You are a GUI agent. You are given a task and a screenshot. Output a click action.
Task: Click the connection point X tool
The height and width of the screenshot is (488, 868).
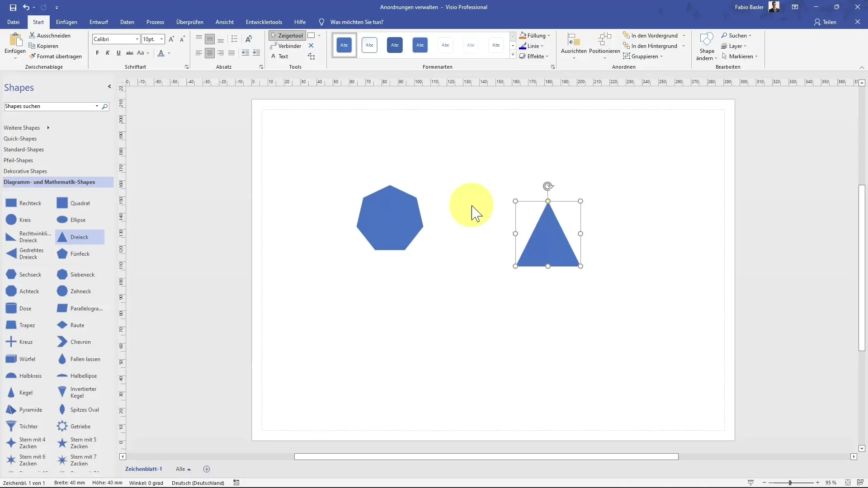(x=311, y=46)
